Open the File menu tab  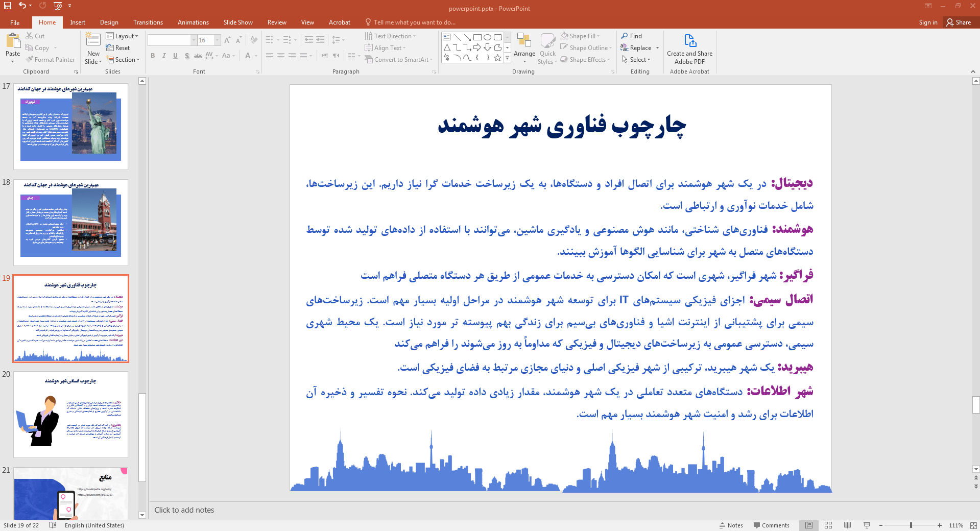(15, 22)
